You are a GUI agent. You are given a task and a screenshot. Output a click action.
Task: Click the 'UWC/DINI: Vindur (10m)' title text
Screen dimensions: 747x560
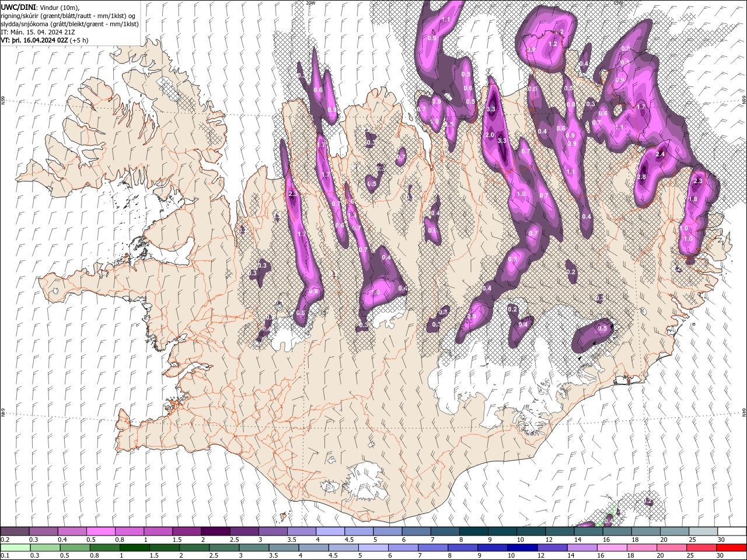coord(40,6)
